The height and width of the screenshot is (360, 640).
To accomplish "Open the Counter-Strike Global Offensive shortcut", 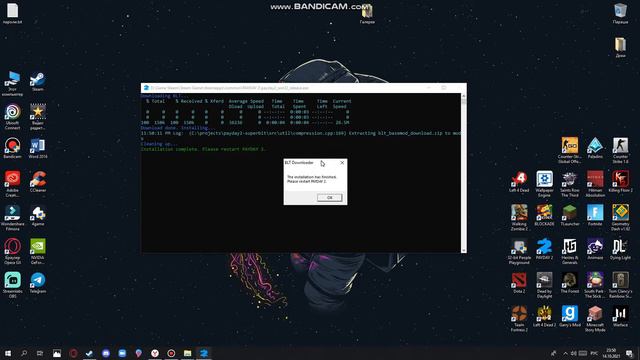I will tap(570, 151).
